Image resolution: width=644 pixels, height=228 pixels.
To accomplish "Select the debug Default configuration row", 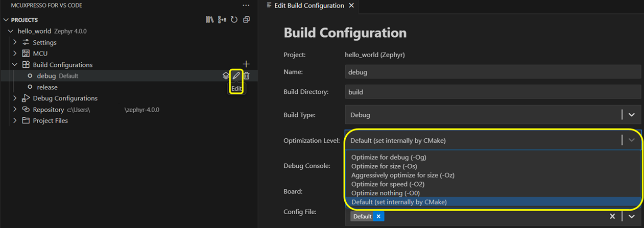I will point(128,76).
